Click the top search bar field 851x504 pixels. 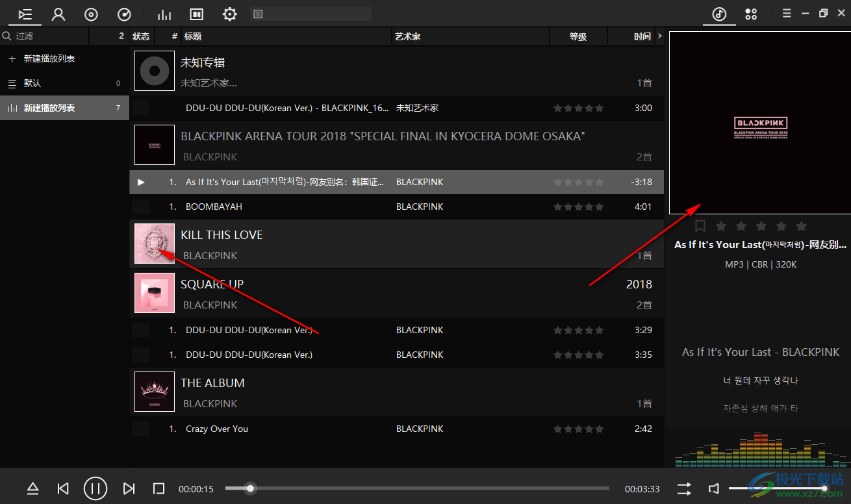[x=311, y=14]
